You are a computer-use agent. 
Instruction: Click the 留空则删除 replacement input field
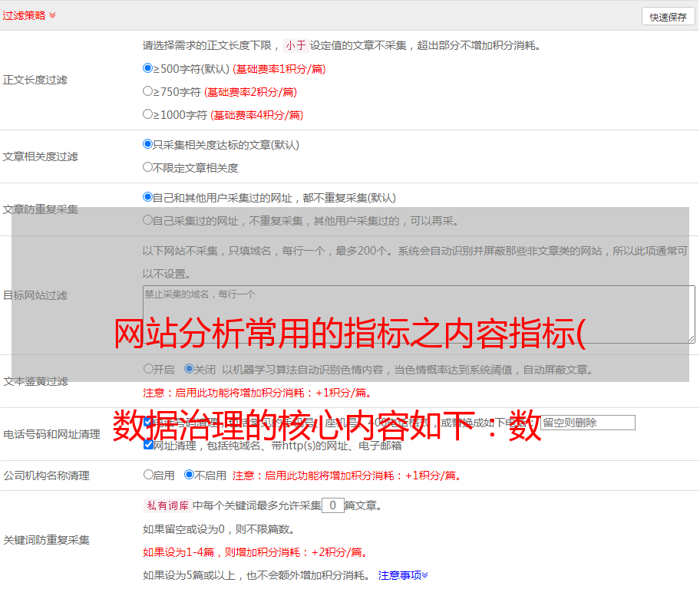pyautogui.click(x=587, y=423)
